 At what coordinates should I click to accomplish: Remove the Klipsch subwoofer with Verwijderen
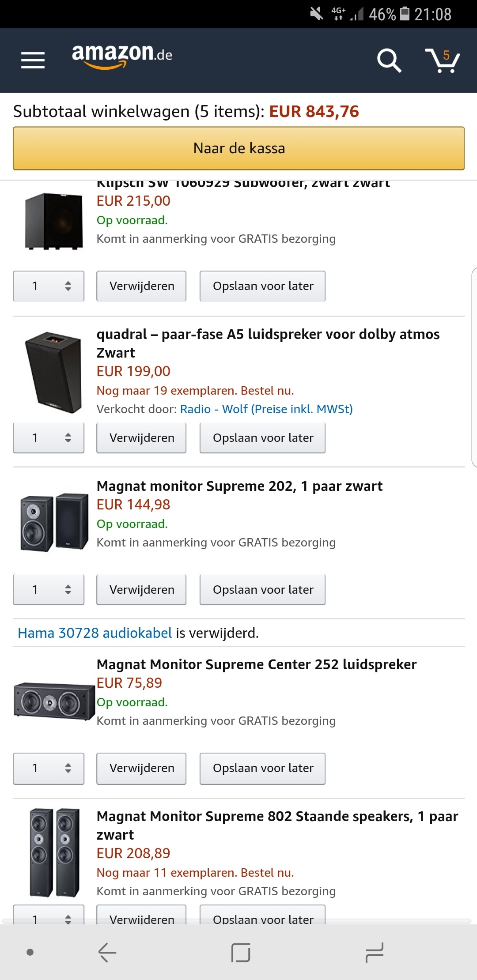[141, 286]
